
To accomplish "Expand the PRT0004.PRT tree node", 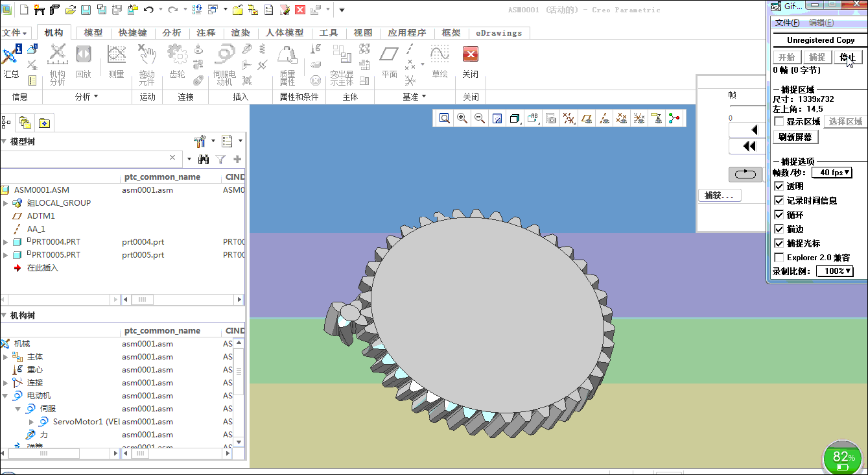I will [6, 242].
